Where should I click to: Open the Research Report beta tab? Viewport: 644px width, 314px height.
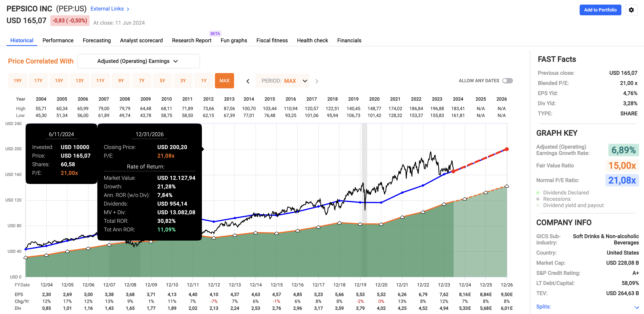192,40
